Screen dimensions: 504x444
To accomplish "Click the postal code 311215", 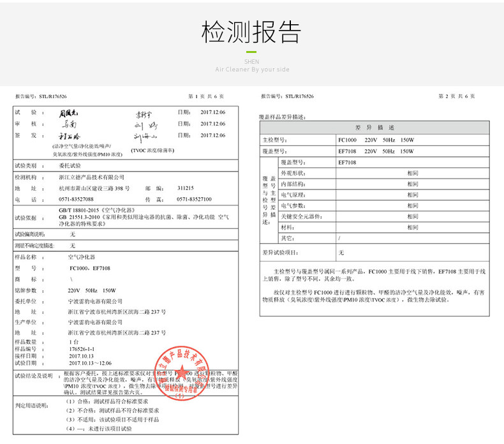I will (x=185, y=188).
